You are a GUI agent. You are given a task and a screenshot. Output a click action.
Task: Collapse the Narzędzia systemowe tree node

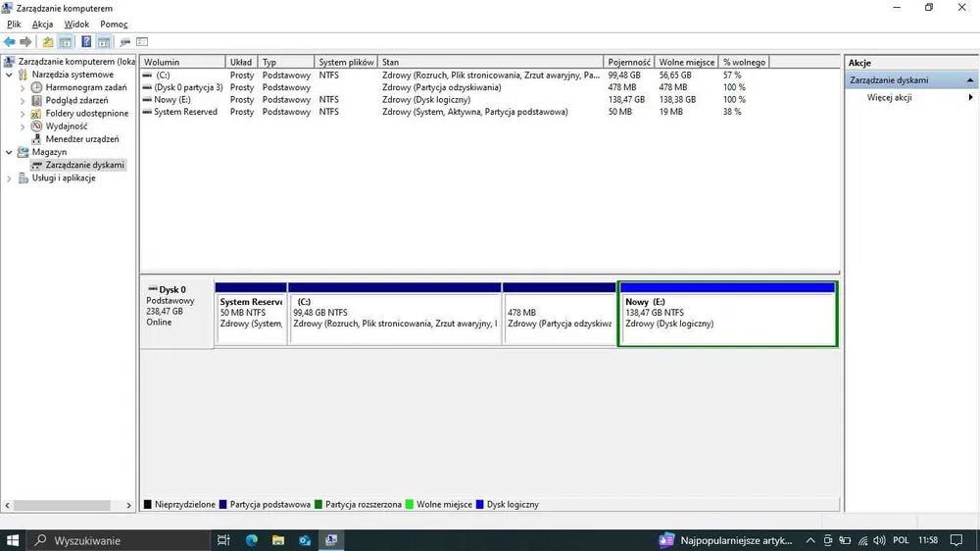click(x=10, y=75)
